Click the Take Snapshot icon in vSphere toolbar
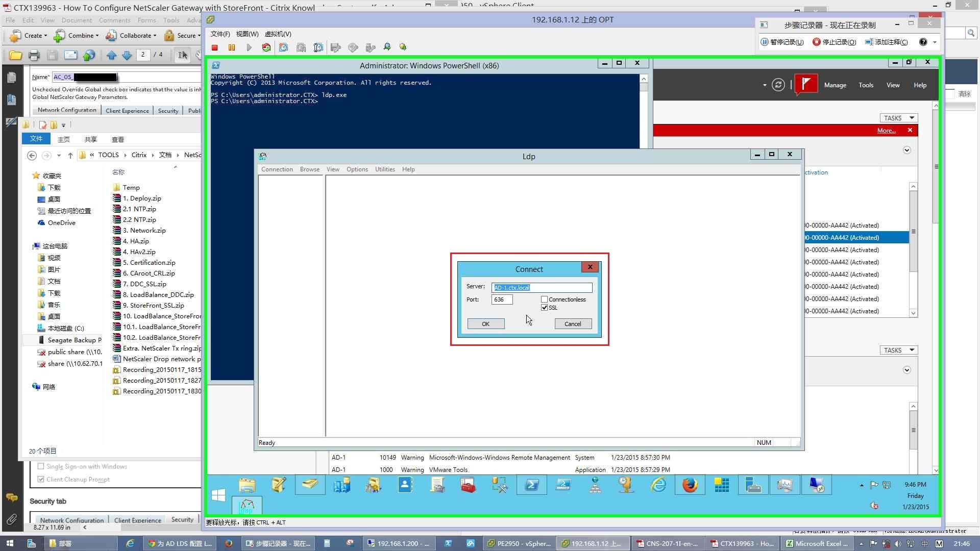Viewport: 980px width, 551px height. 283,47
